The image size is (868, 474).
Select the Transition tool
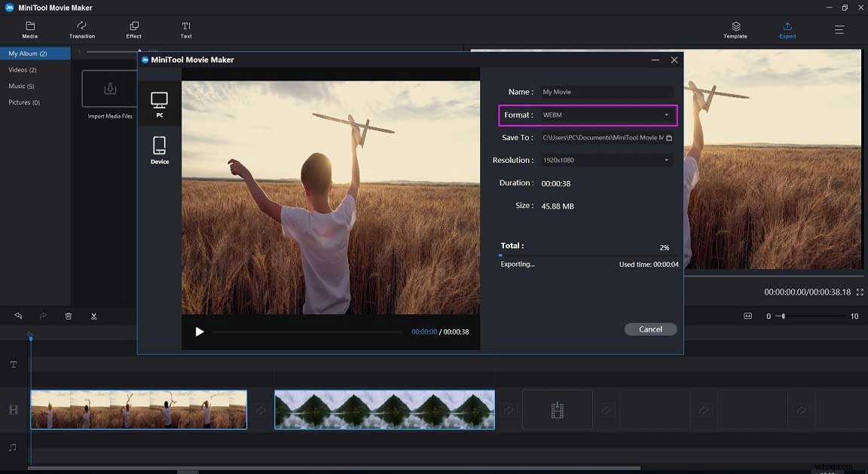pyautogui.click(x=81, y=30)
